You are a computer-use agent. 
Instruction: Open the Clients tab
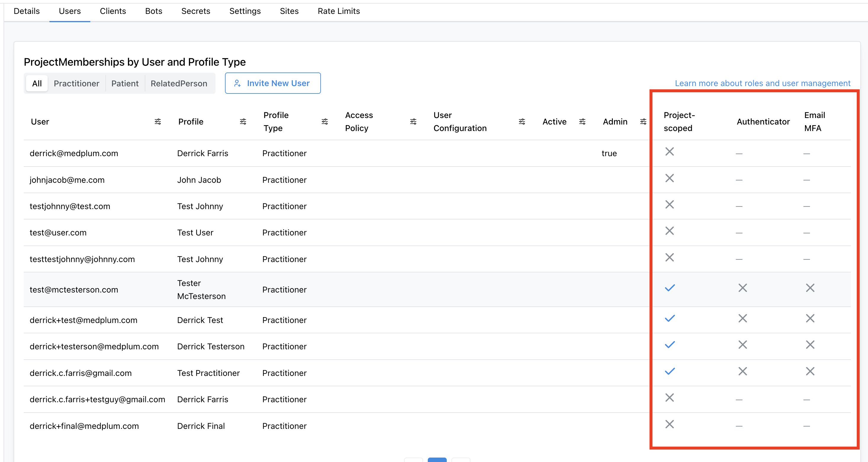point(113,11)
